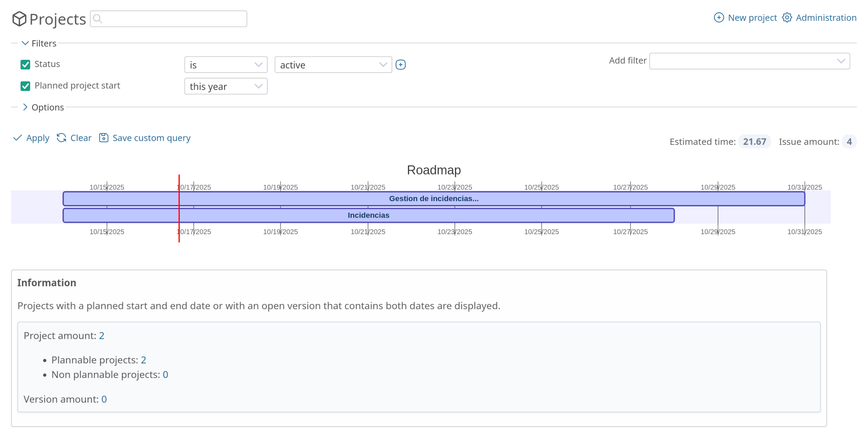This screenshot has width=868, height=444.
Task: Click the Save custom query disk icon
Action: pos(104,138)
